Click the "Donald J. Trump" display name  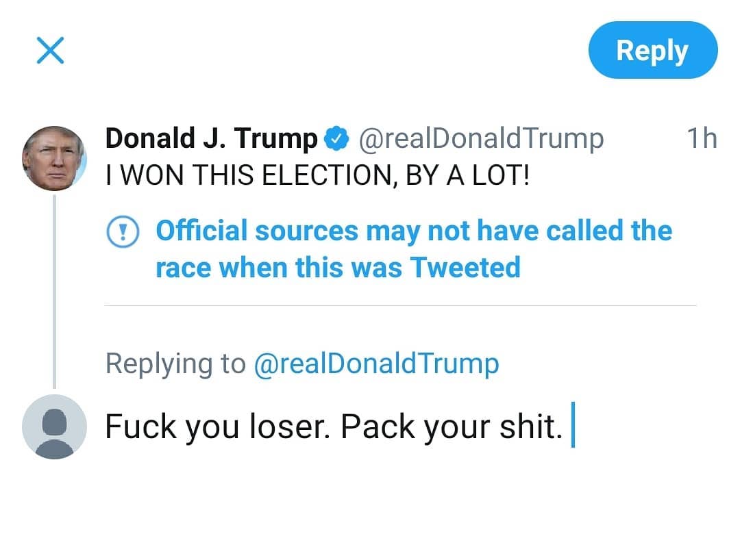[x=211, y=139]
